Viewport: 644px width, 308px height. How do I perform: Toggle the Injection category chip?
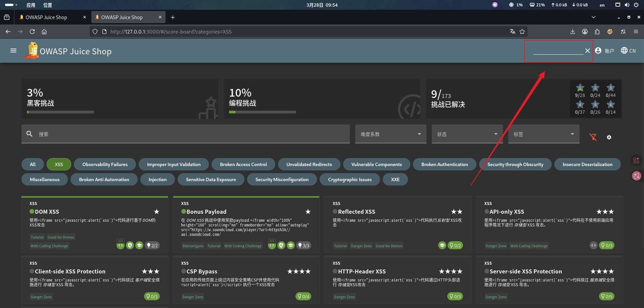[157, 179]
